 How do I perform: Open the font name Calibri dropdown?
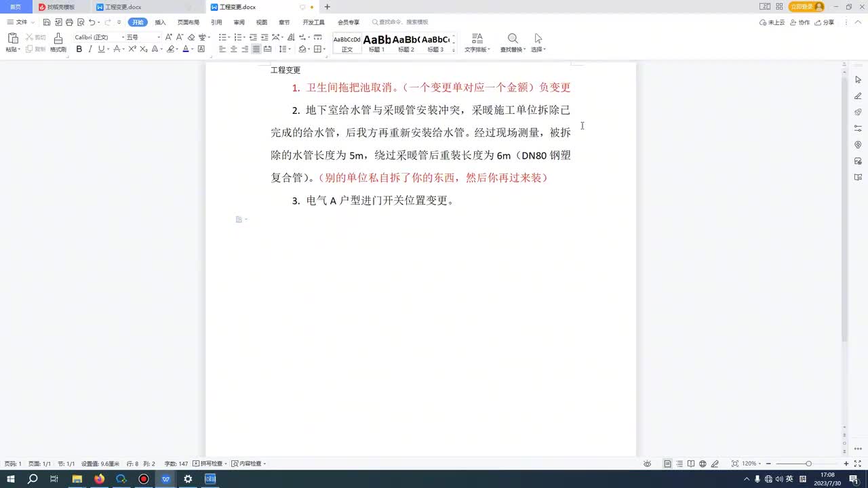click(x=123, y=37)
